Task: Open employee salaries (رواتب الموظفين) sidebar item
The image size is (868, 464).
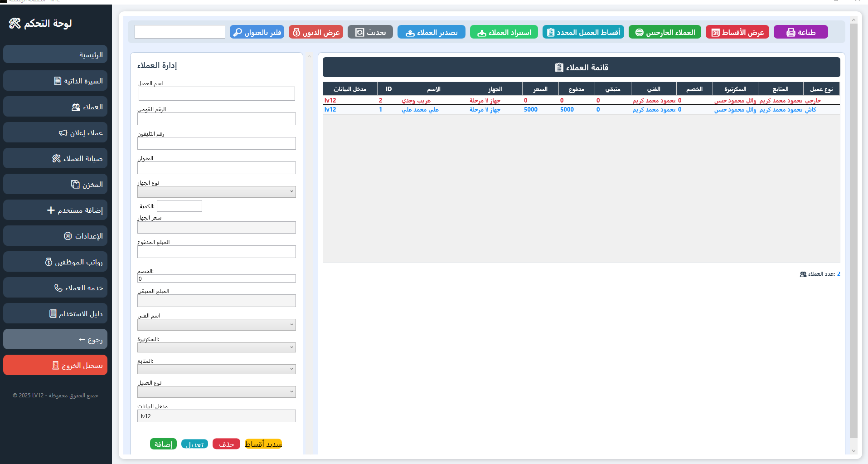Action: click(55, 262)
